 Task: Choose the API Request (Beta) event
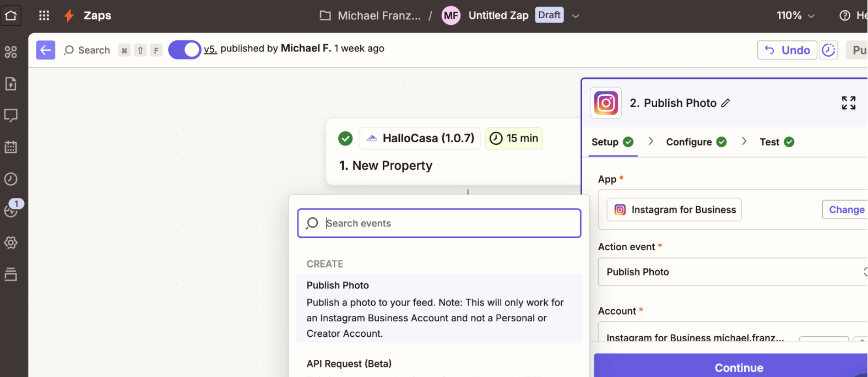(349, 364)
